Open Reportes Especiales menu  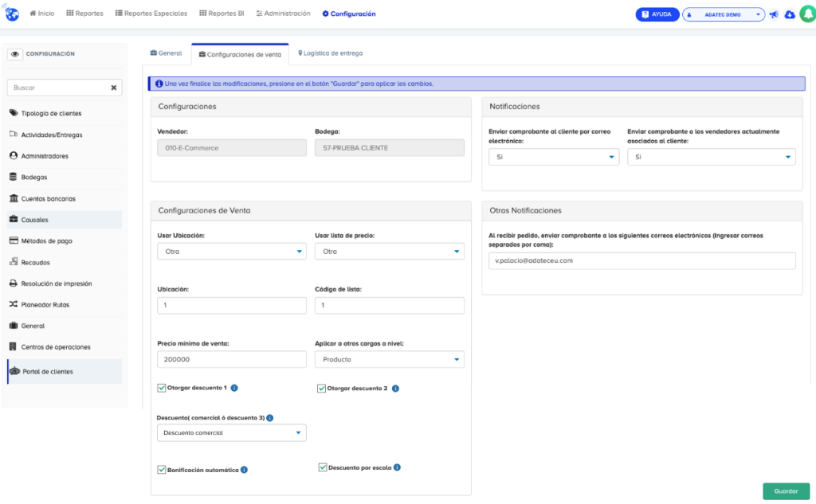[151, 14]
